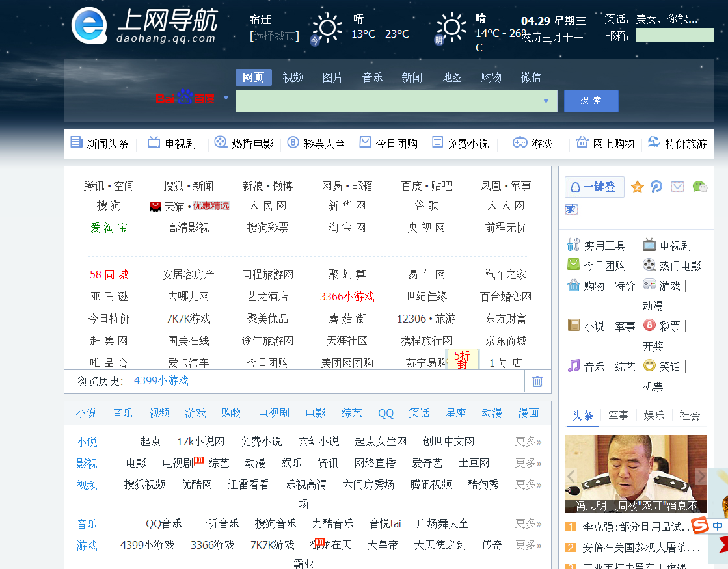The image size is (728, 569).
Task: Click the 免费小说 book icon
Action: pos(437,142)
